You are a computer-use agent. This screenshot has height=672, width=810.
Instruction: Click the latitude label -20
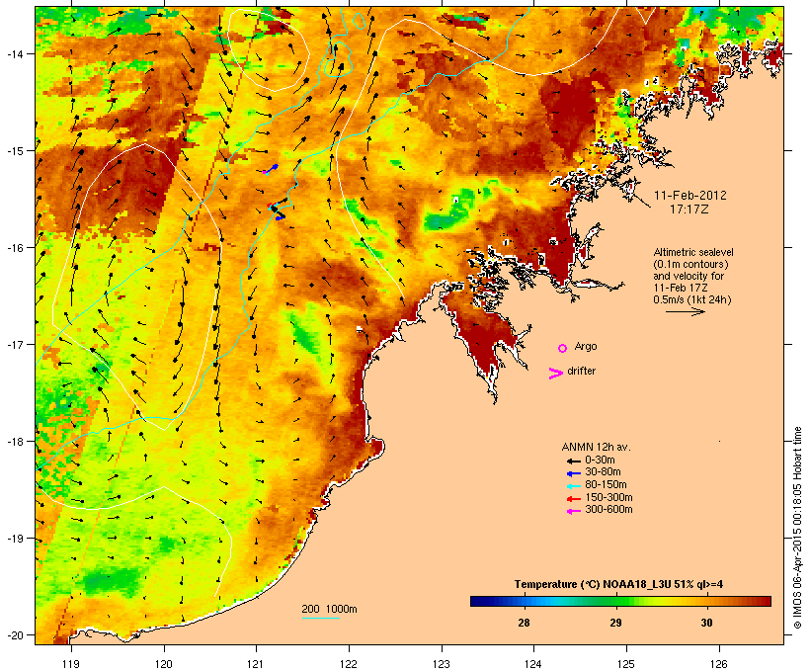point(14,635)
